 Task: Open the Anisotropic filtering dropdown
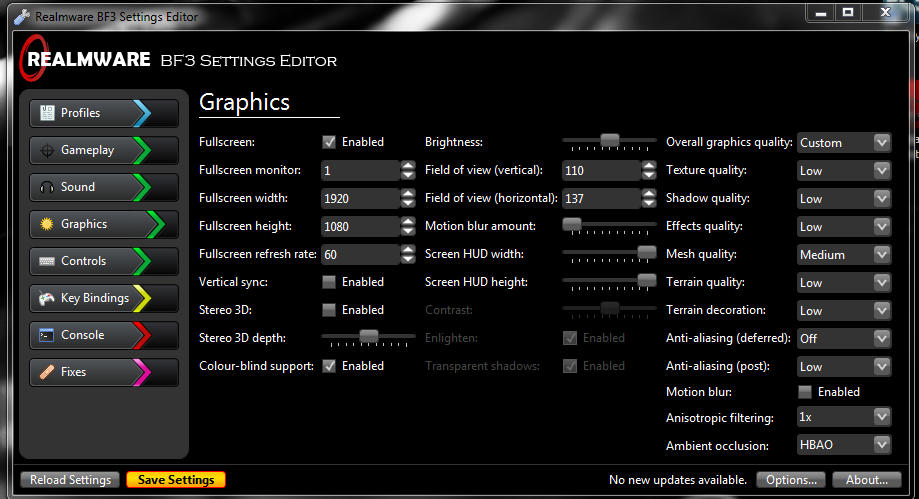[x=844, y=417]
